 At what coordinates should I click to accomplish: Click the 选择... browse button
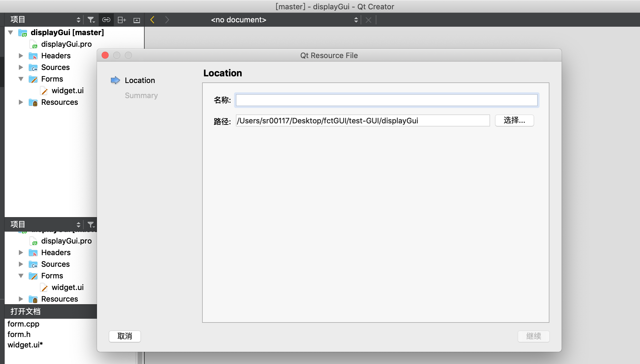tap(514, 120)
